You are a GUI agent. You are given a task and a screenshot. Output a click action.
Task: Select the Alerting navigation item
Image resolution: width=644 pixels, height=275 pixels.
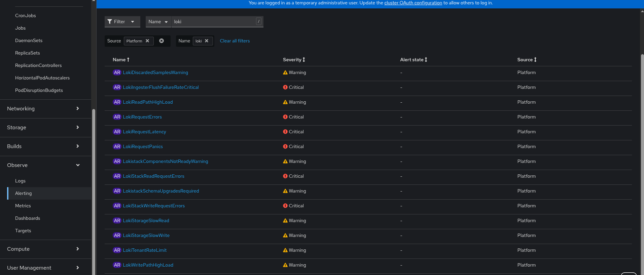(x=49, y=193)
